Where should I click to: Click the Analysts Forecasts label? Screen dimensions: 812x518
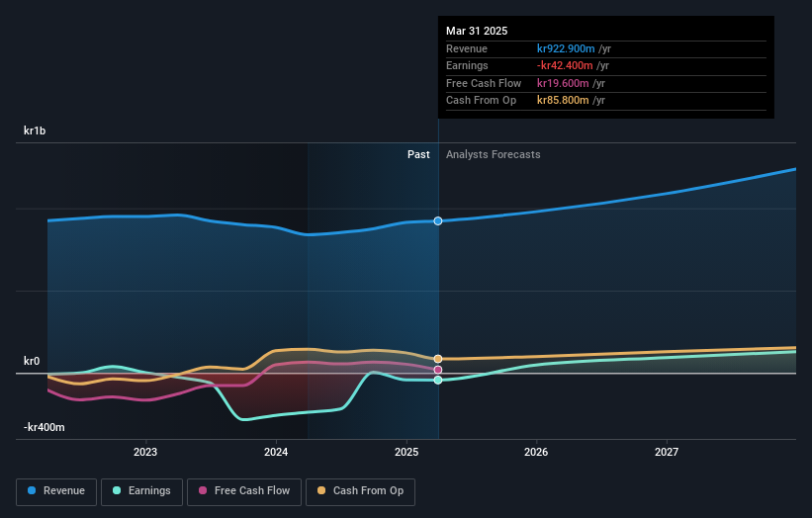[x=493, y=155]
